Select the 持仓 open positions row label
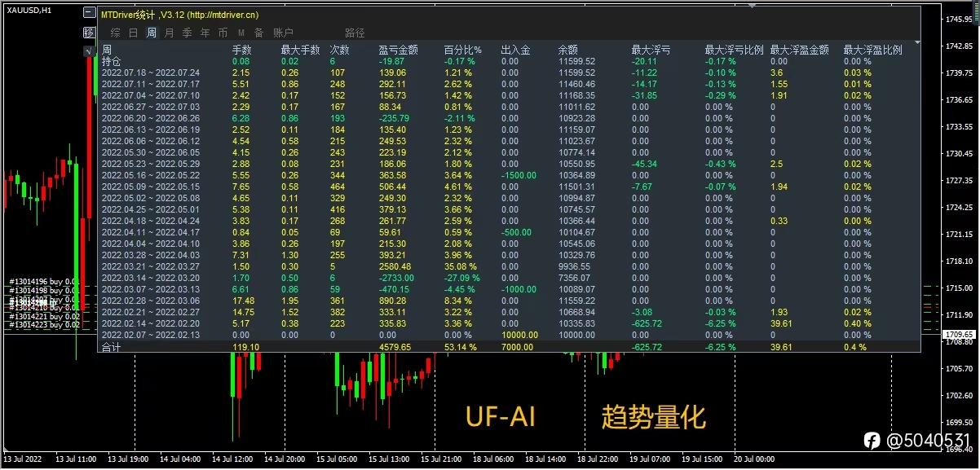The width and height of the screenshot is (980, 470). [x=111, y=61]
